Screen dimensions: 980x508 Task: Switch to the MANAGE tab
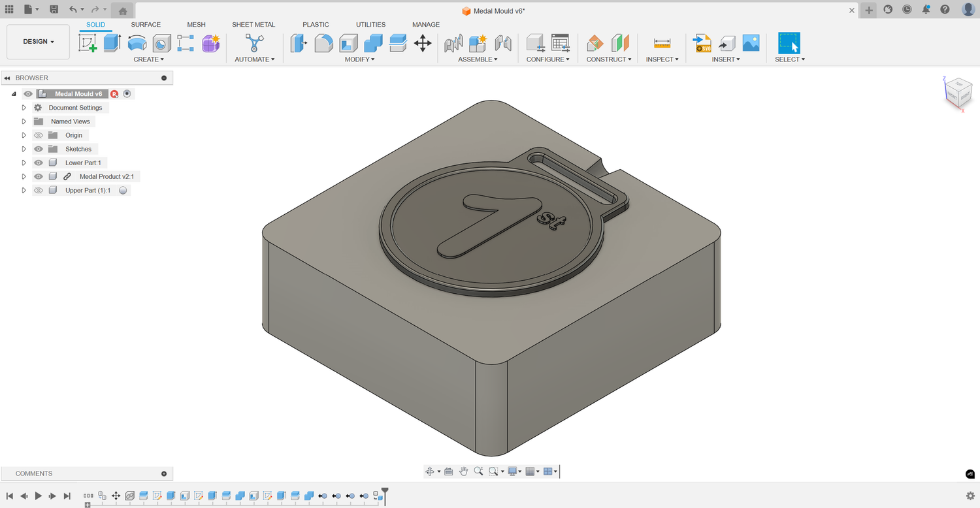click(426, 25)
